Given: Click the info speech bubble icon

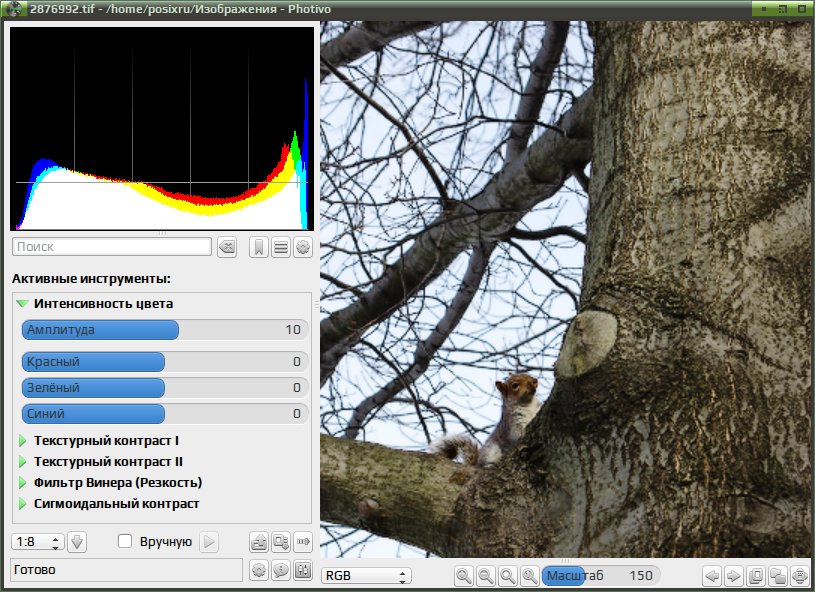Looking at the screenshot, I should tap(281, 570).
